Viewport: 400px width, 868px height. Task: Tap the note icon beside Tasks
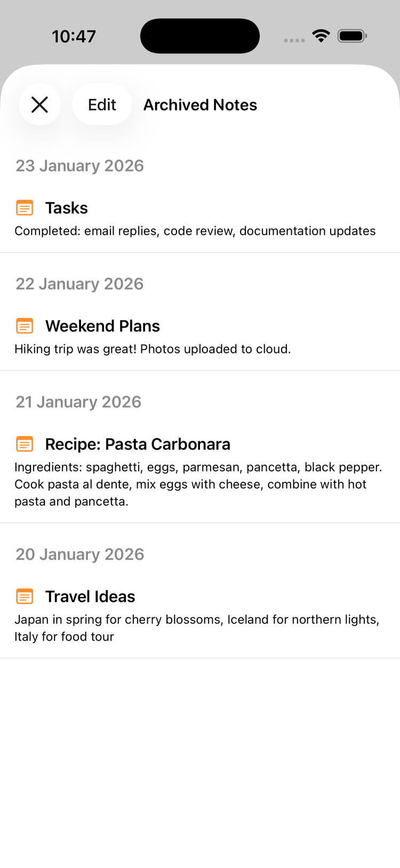(x=25, y=208)
